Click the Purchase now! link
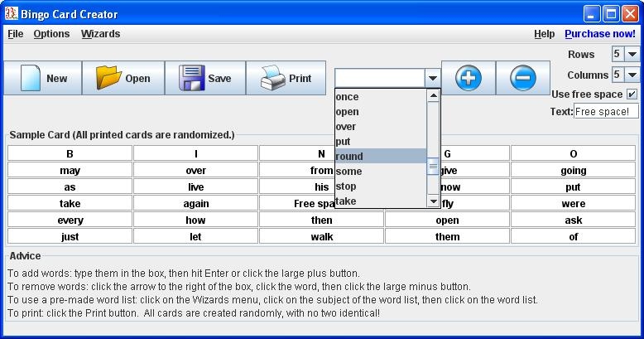This screenshot has height=339, width=644. click(x=600, y=34)
